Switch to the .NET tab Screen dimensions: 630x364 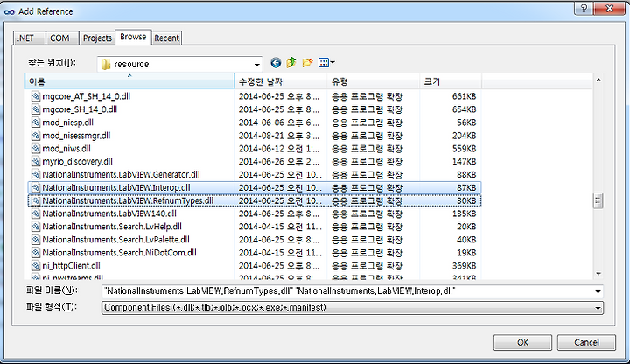30,38
